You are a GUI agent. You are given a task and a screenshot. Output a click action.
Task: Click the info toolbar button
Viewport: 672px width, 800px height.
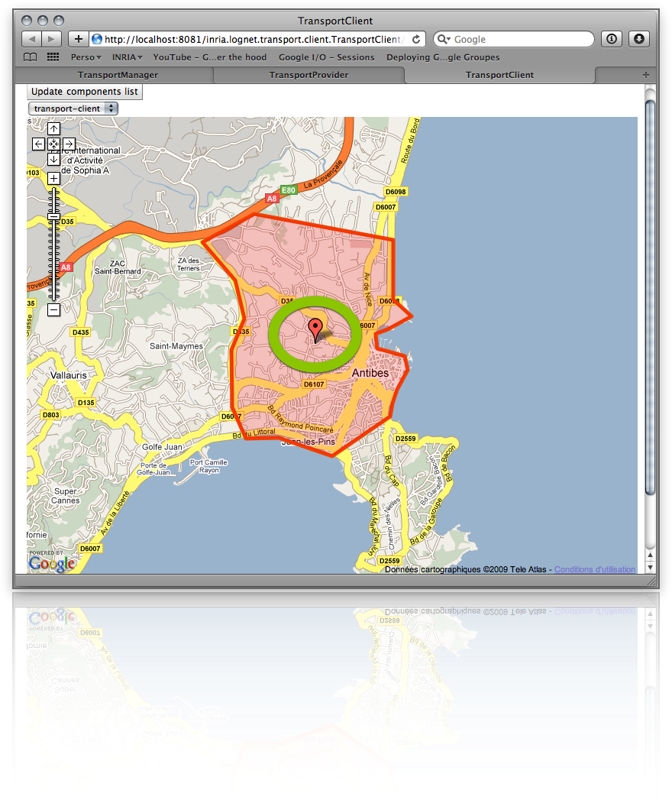(612, 39)
